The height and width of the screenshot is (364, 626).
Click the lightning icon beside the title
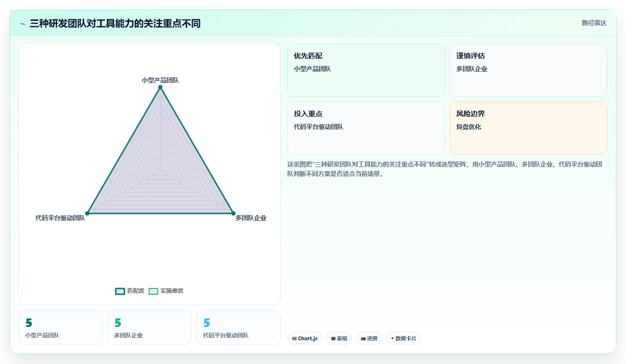pos(23,24)
